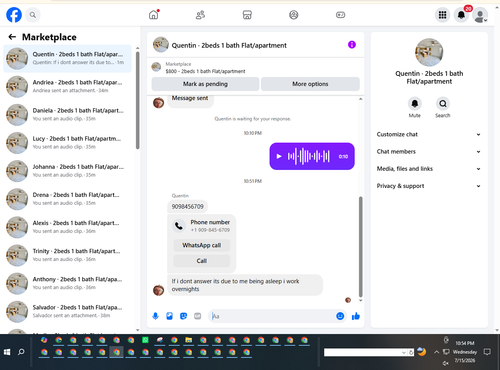Click the audio clip waveform
This screenshot has width=500, height=370.
pos(309,156)
